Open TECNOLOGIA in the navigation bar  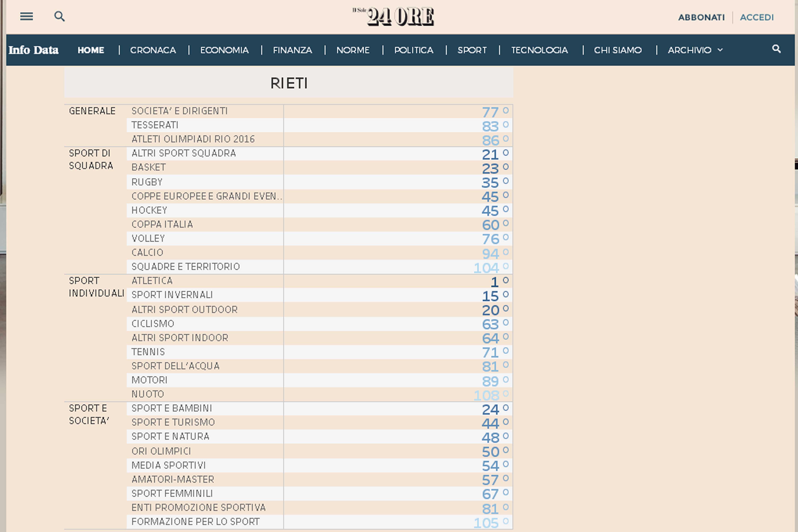coord(539,50)
